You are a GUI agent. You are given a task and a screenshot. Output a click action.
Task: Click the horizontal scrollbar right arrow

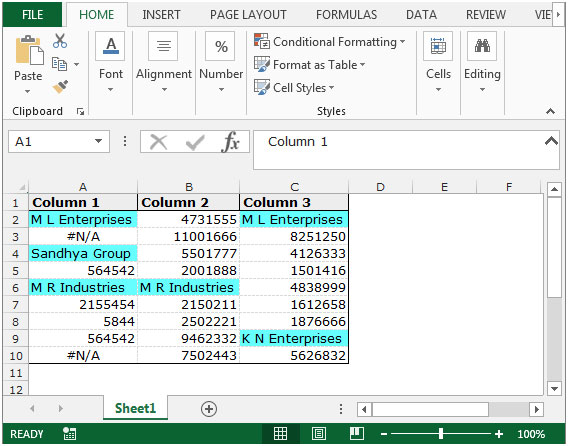click(x=536, y=410)
